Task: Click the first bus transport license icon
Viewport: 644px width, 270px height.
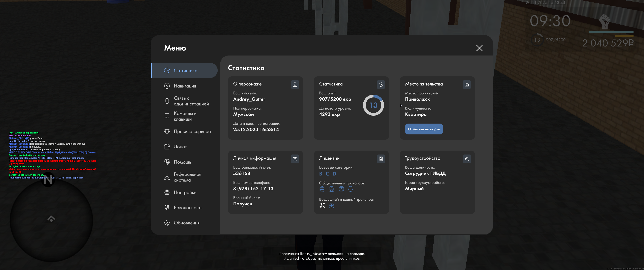Action: click(322, 189)
